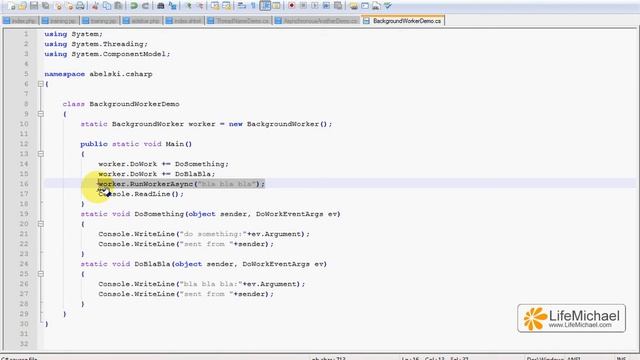Viewport: 640px width, 360px height.
Task: Collapse the namespace fold marker at line 6
Action: point(40,84)
